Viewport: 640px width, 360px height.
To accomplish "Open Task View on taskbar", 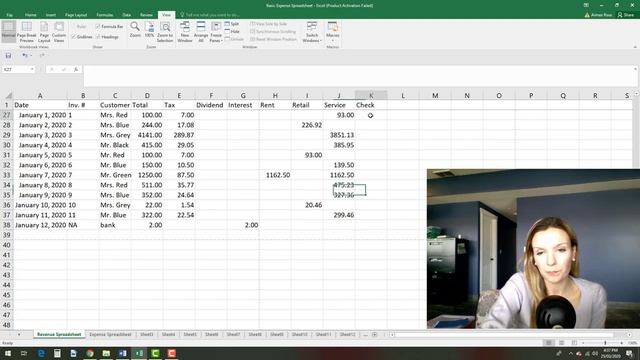I will [24, 353].
